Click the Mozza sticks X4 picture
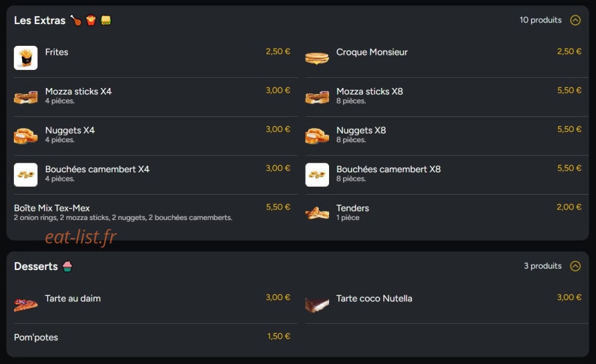Screen dimensions: 596x364 25,97
